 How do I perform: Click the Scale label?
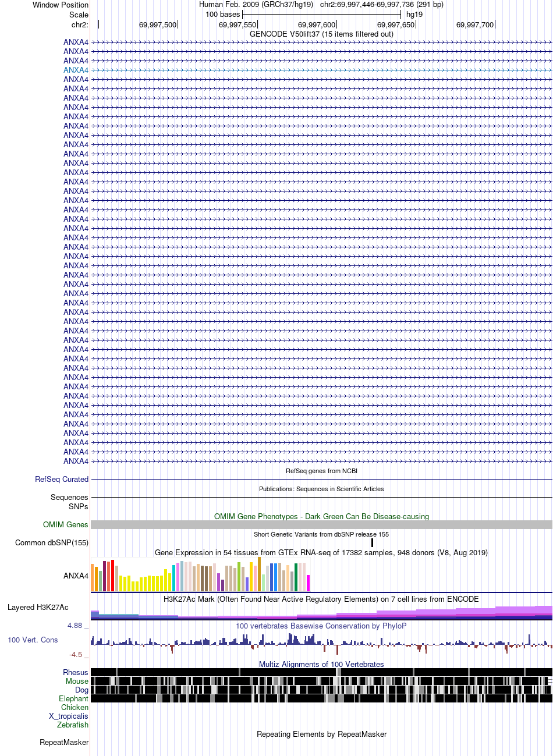pyautogui.click(x=79, y=15)
